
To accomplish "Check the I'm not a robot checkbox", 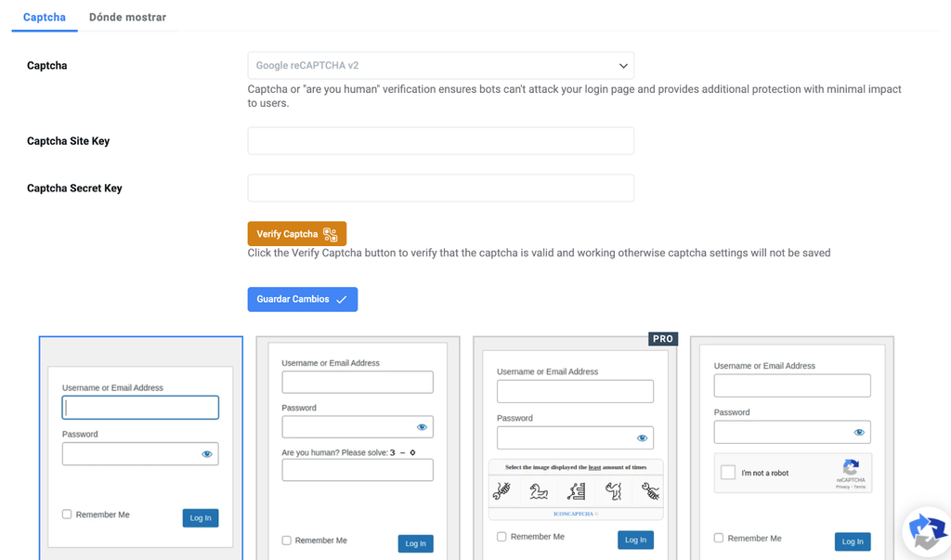I will [728, 473].
